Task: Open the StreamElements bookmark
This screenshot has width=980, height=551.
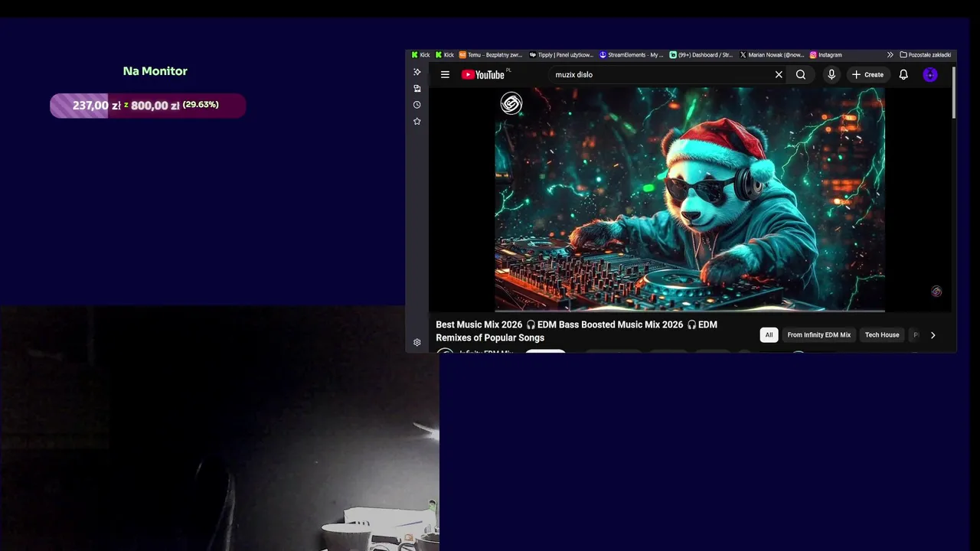Action: pos(632,55)
